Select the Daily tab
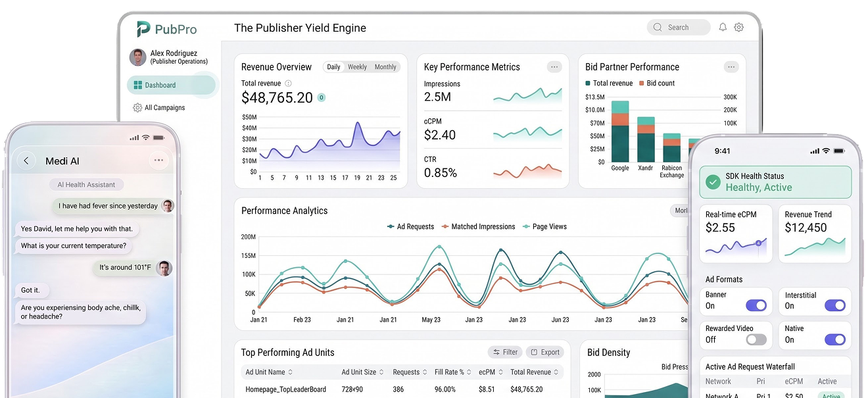Viewport: 868px width, 398px height. [334, 67]
